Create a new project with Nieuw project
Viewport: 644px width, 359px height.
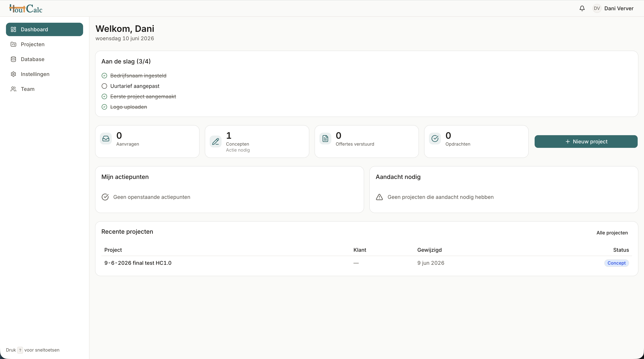coord(586,141)
